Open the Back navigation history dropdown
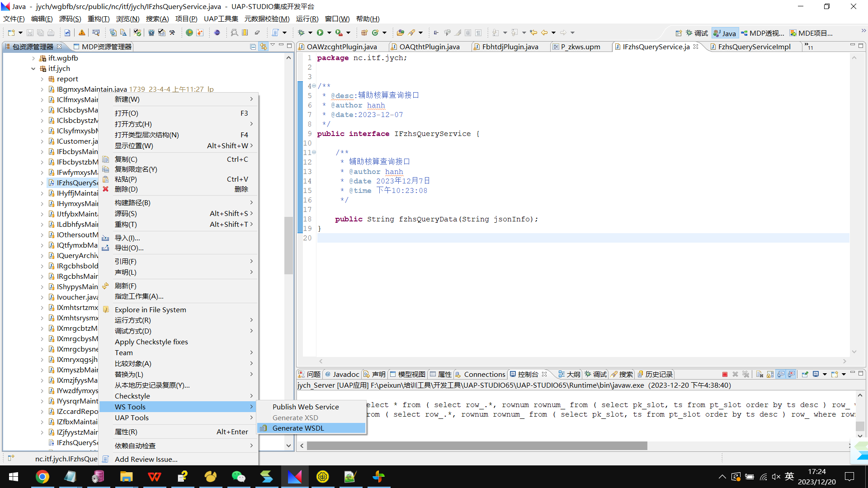This screenshot has height=488, width=868. tap(553, 33)
